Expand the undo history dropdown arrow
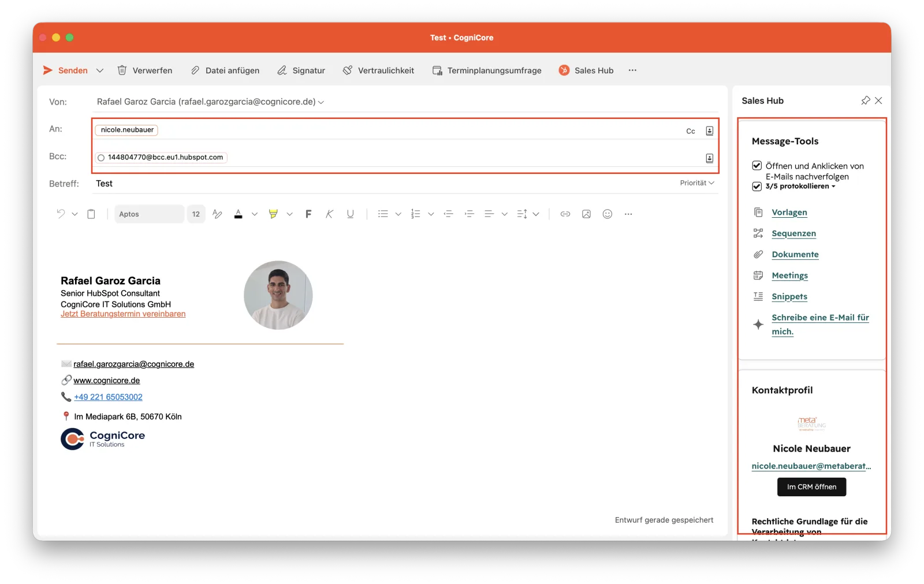This screenshot has height=584, width=924. click(x=74, y=214)
